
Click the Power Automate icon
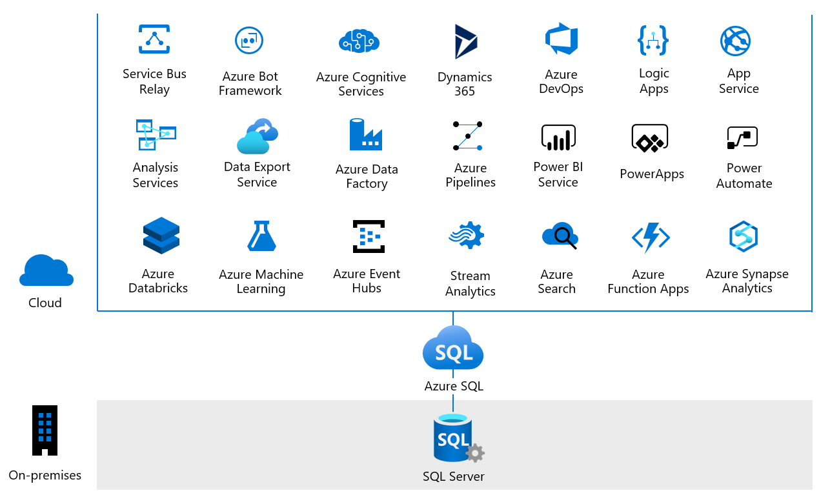pyautogui.click(x=742, y=137)
